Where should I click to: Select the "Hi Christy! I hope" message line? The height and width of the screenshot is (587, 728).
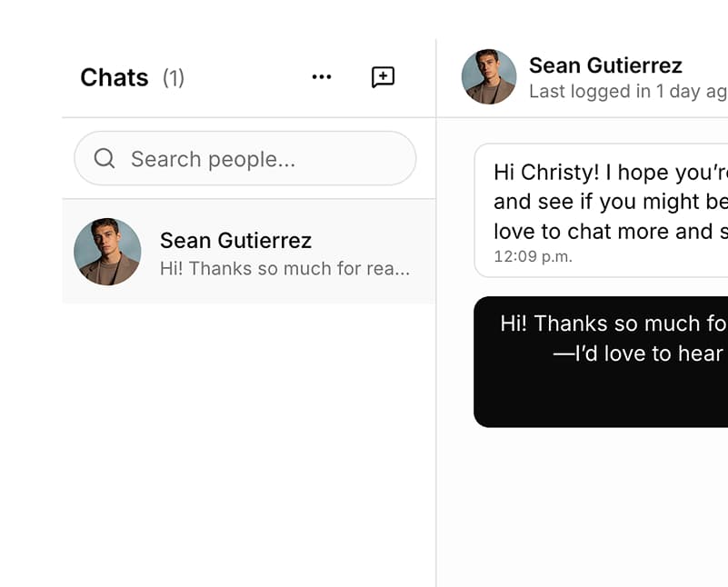coord(610,172)
